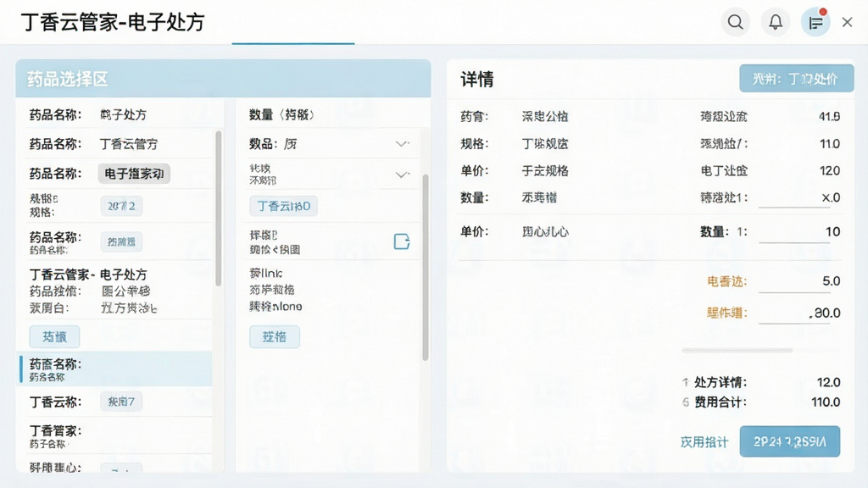
Task: Close the 丁香云管家-电子处方 window
Action: point(847,22)
